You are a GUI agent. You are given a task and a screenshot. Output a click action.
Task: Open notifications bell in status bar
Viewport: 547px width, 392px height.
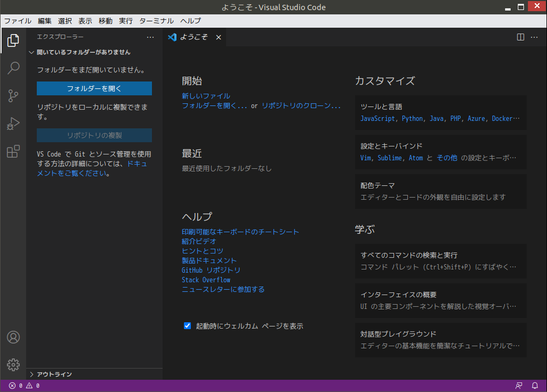click(x=535, y=386)
